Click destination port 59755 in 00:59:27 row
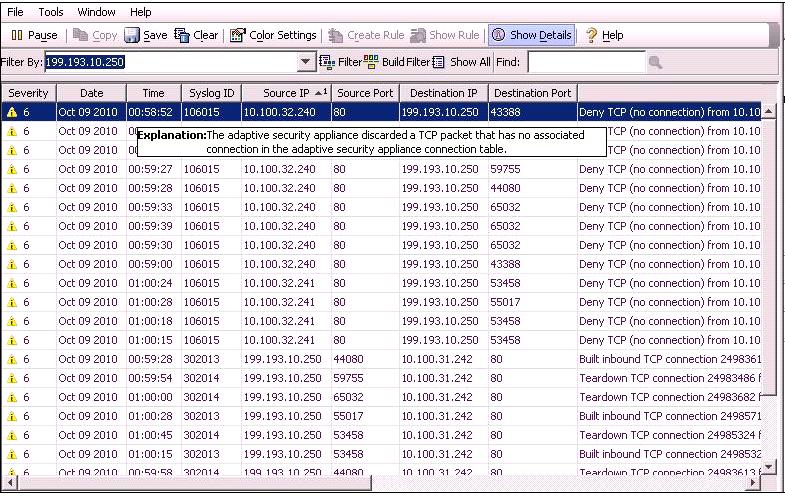Image resolution: width=785 pixels, height=496 pixels. click(x=505, y=169)
